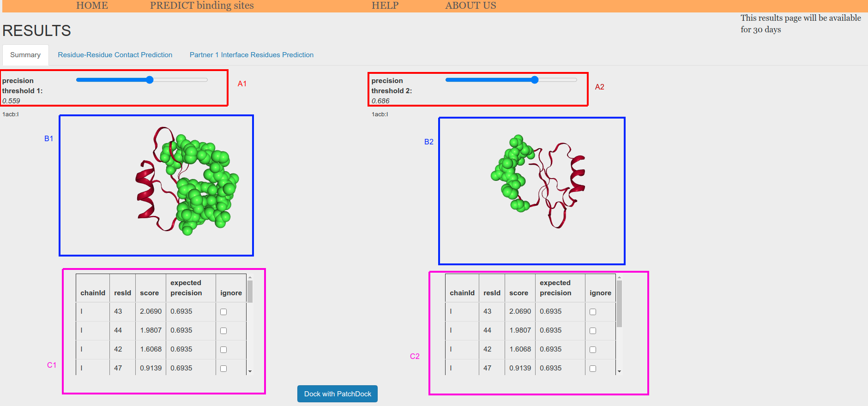Click the RESULTS page heading

click(x=36, y=31)
